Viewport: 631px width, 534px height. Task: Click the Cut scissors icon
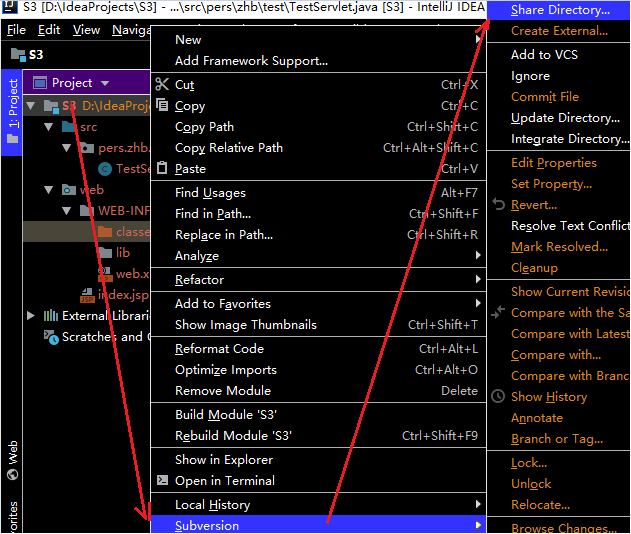(162, 84)
